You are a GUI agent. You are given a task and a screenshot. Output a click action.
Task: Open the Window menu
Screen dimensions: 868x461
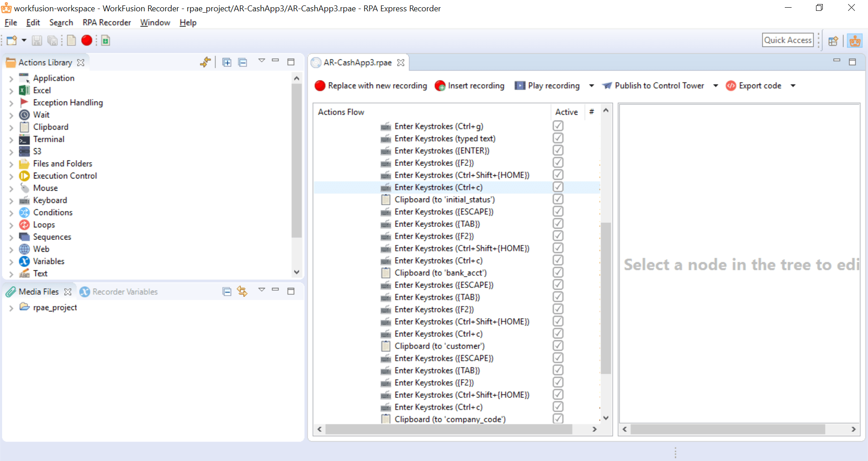tap(155, 23)
